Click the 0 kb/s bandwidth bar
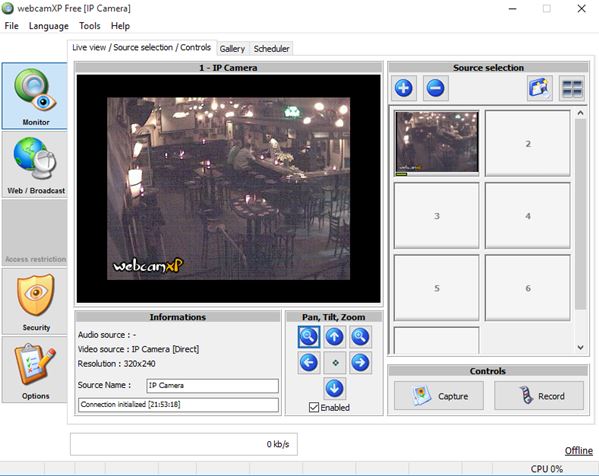 point(184,444)
